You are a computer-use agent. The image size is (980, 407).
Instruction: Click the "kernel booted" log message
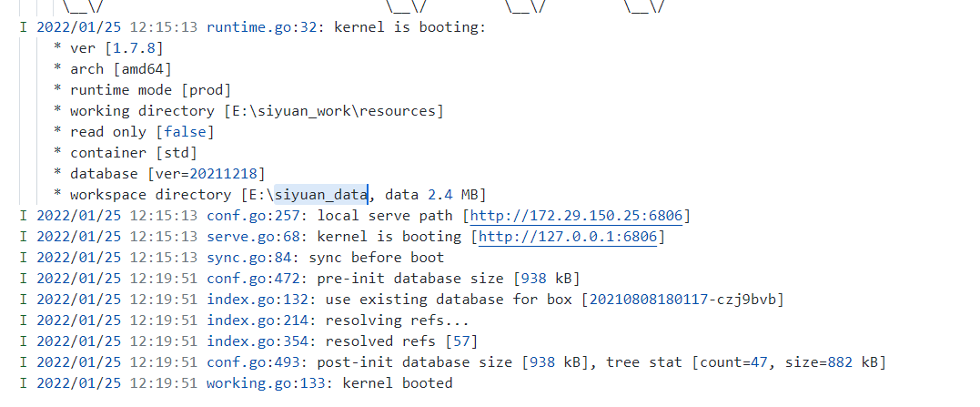[397, 383]
